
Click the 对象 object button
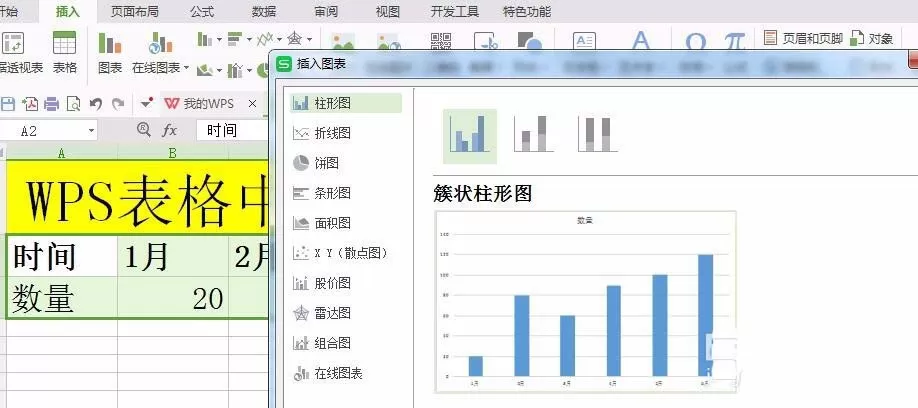click(x=872, y=39)
